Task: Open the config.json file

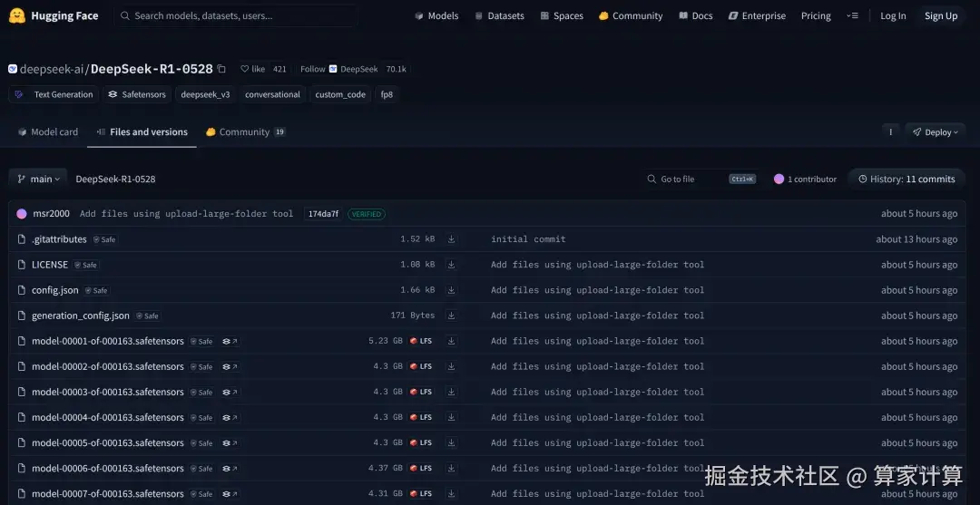Action: point(55,290)
